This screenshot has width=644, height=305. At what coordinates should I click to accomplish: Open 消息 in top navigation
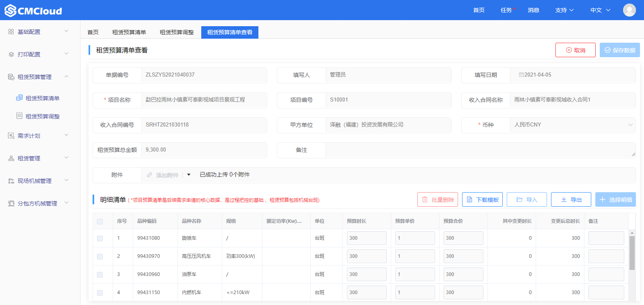click(534, 10)
